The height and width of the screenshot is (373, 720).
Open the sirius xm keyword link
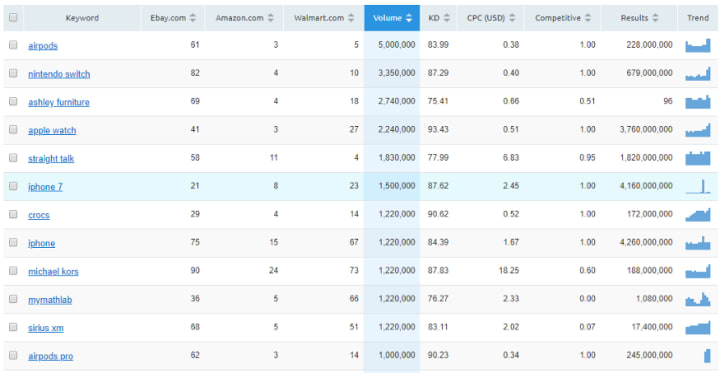[x=45, y=328]
